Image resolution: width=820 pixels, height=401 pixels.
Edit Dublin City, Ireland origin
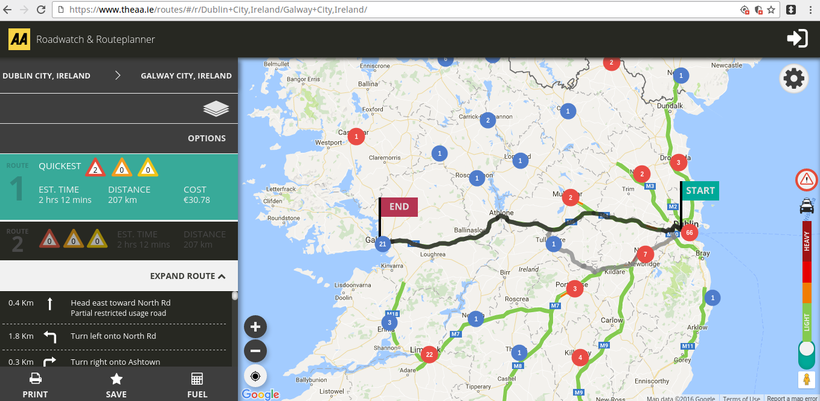coord(46,76)
